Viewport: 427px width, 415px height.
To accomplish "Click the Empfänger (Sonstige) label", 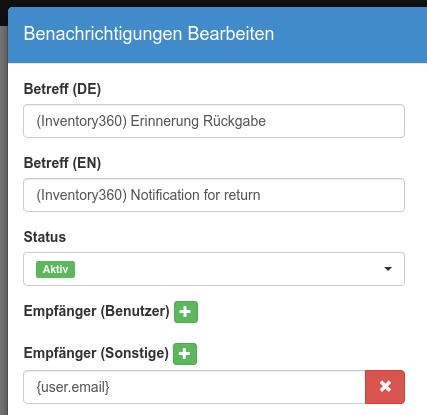I will pos(96,353).
